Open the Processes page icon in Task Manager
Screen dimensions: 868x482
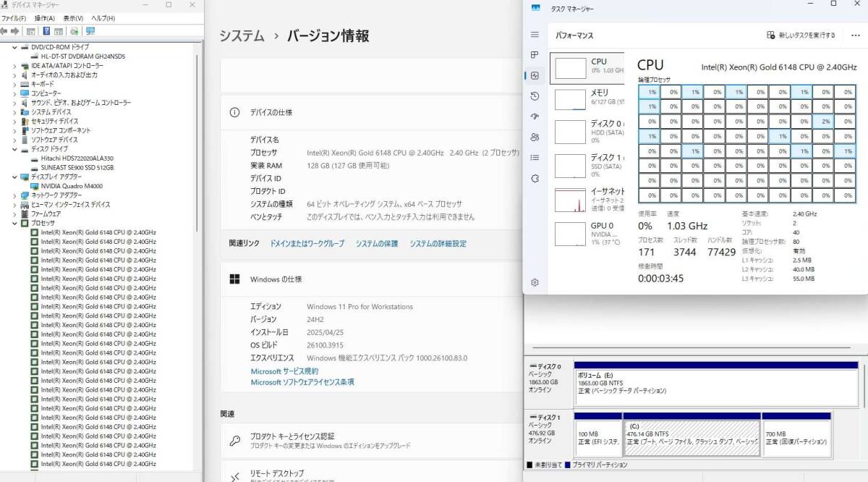point(535,55)
